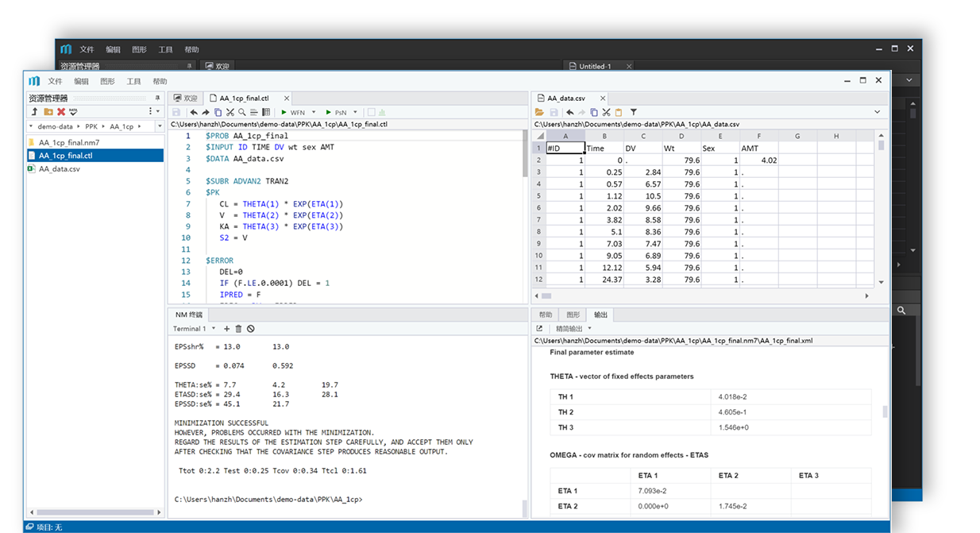The height and width of the screenshot is (533, 980).
Task: Select column header D in the CSV grid
Action: pos(681,136)
